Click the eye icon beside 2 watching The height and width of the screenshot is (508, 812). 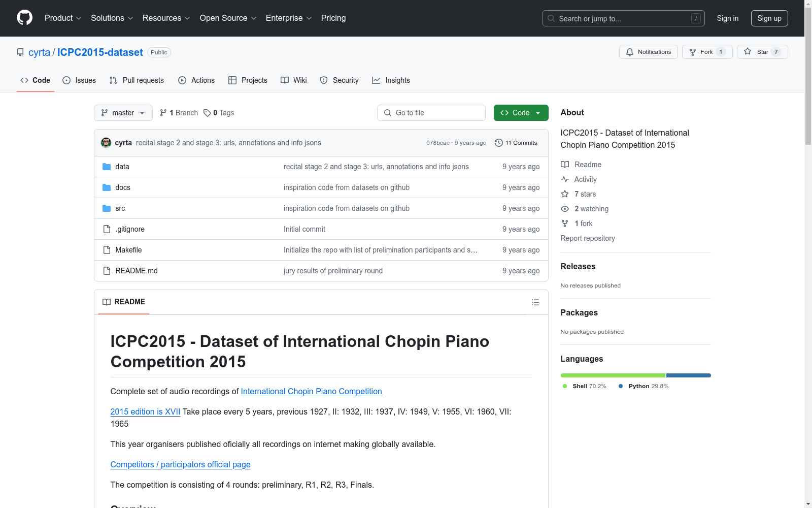coord(565,209)
